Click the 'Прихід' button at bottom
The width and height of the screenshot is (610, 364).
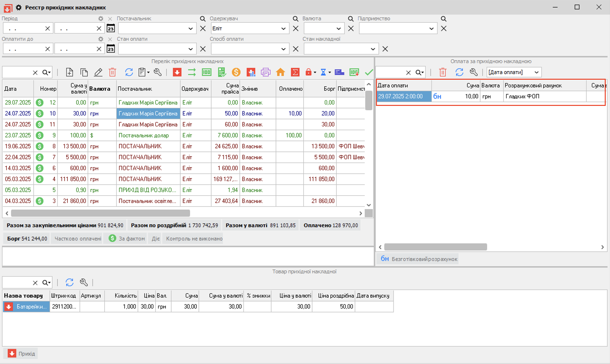tap(21, 354)
